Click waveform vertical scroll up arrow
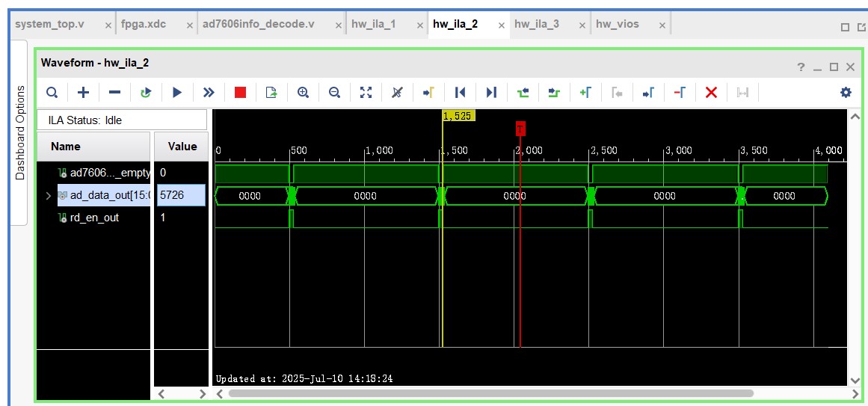This screenshot has width=868, height=406. tap(855, 117)
